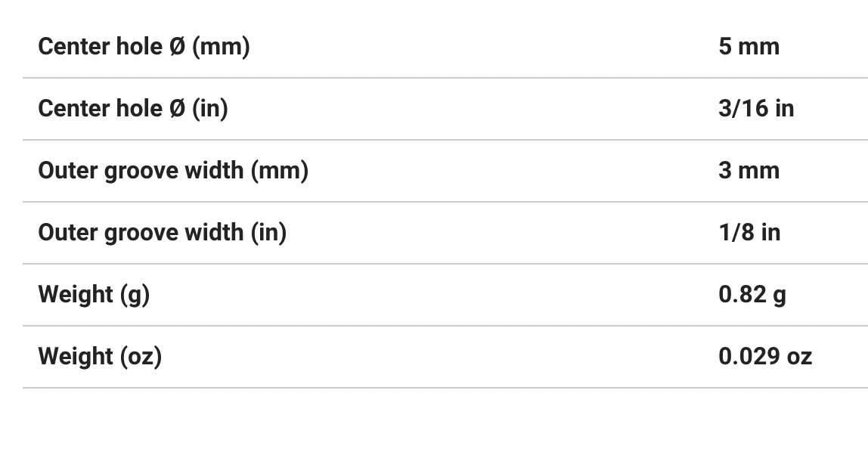Click the "Weight (oz)" label
This screenshot has height=449, width=868.
coord(100,357)
